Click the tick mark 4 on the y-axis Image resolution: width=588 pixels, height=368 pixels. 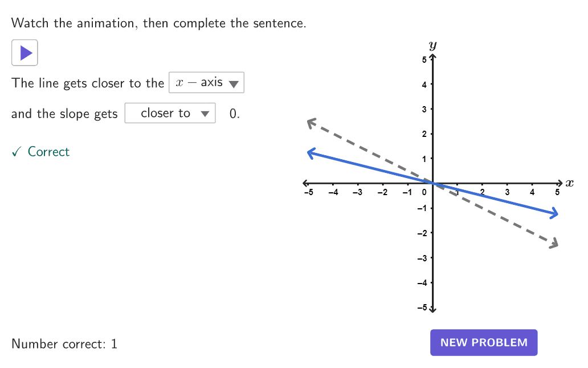pos(424,84)
